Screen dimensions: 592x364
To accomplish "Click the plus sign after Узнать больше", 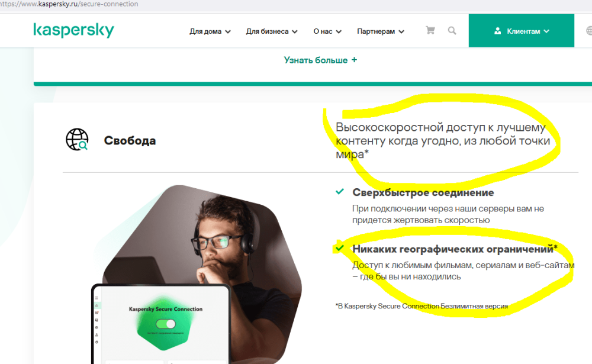I will [354, 60].
